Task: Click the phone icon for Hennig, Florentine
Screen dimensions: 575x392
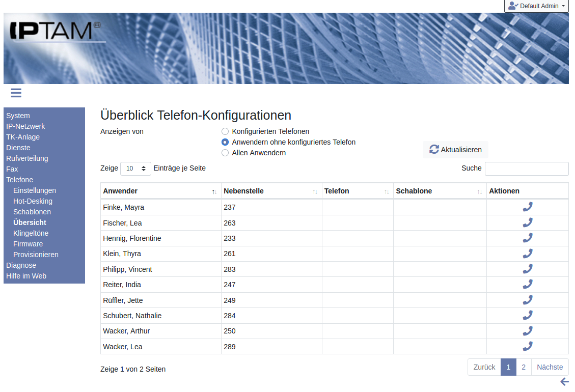Action: pos(528,238)
